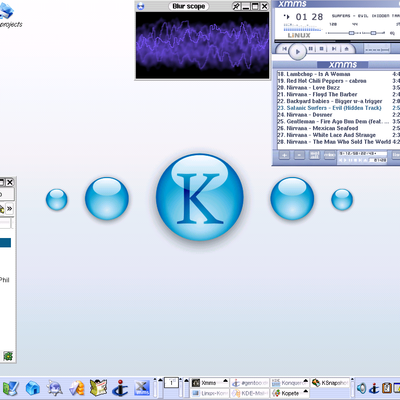This screenshot has height=400, width=400.
Task: Toggle the Blur scope sticky pin button
Action: tap(236, 6)
